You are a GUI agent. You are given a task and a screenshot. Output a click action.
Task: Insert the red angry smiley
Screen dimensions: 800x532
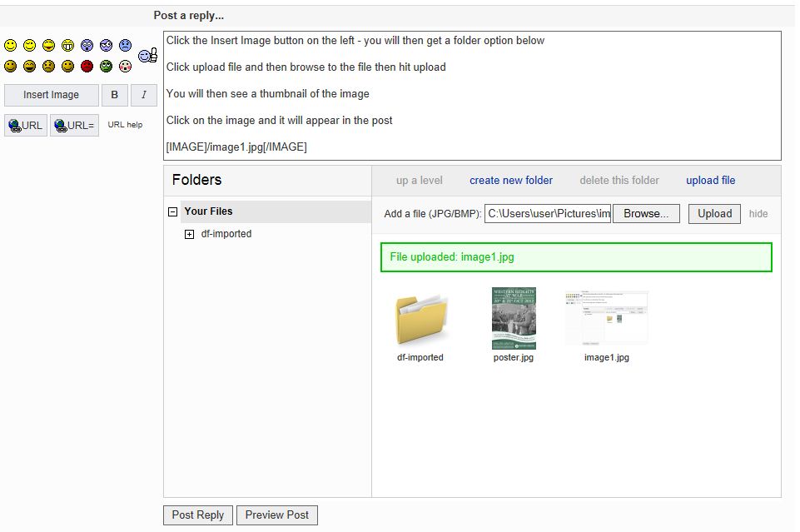click(87, 66)
